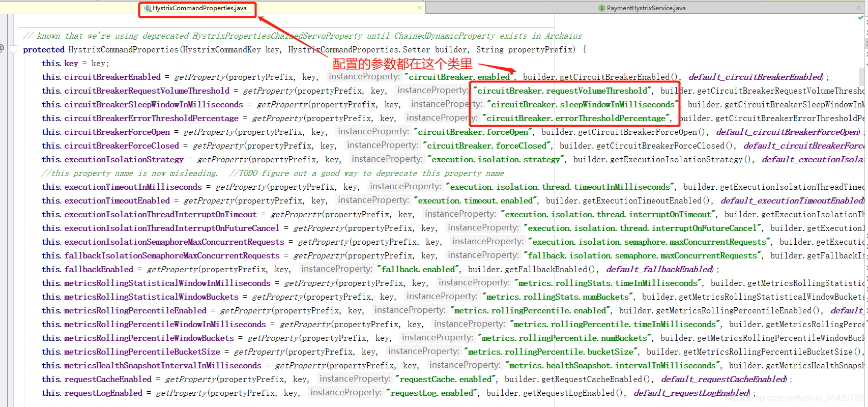Collapse the HystrixCommandProperties constructor fold marker
Viewport: 868px width, 407px height.
14,49
